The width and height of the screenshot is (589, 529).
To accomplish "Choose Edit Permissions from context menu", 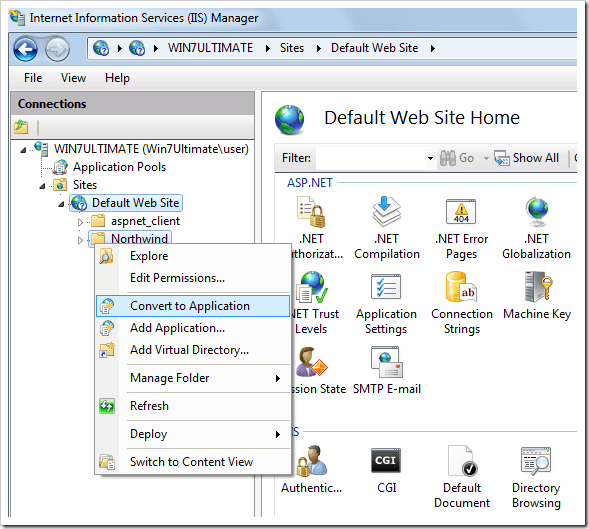I will pyautogui.click(x=193, y=278).
